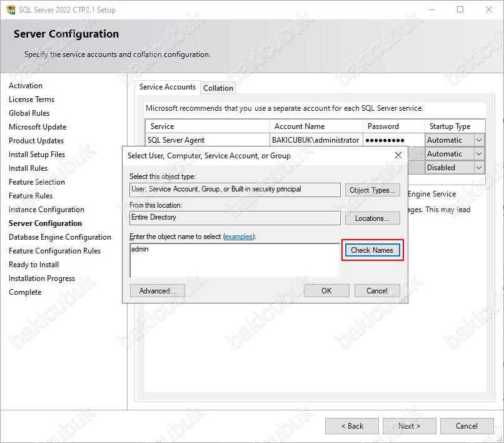504x443 pixels.
Task: Click the Global Rules step
Action: coord(29,113)
